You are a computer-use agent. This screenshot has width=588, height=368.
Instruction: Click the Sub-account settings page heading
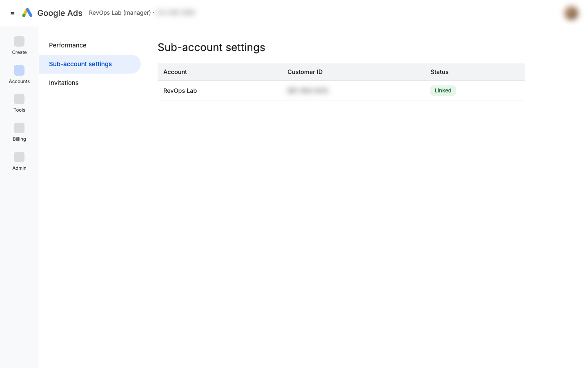tap(212, 47)
